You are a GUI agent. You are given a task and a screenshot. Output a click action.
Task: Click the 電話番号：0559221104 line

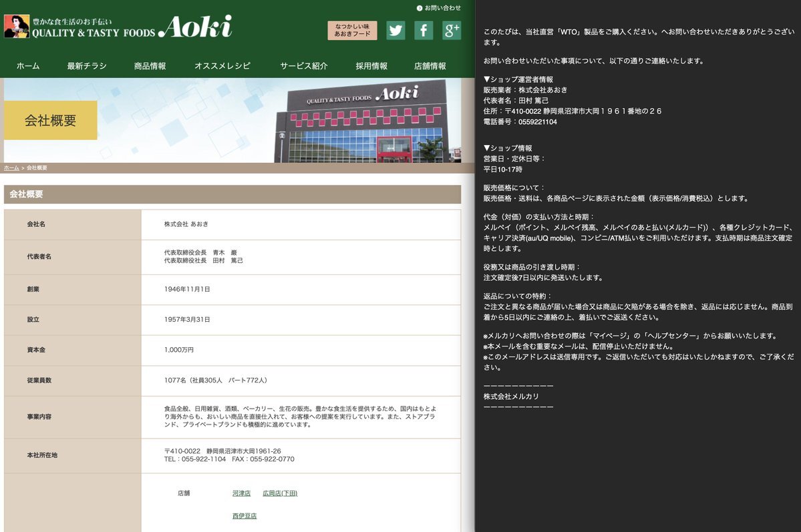(520, 122)
